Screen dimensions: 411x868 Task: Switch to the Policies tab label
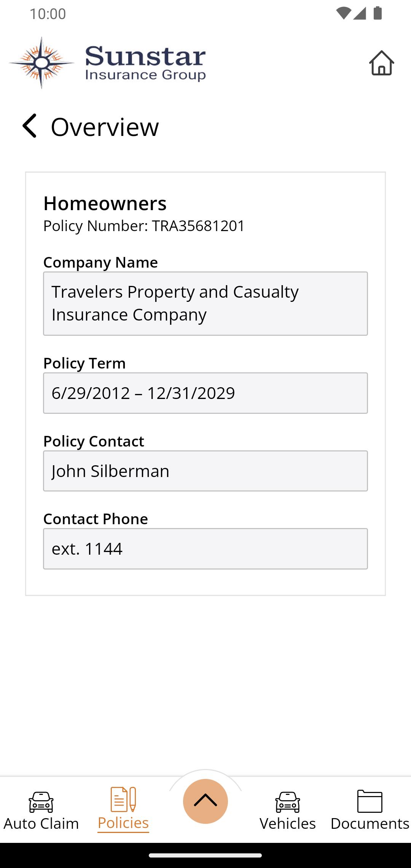click(x=123, y=823)
